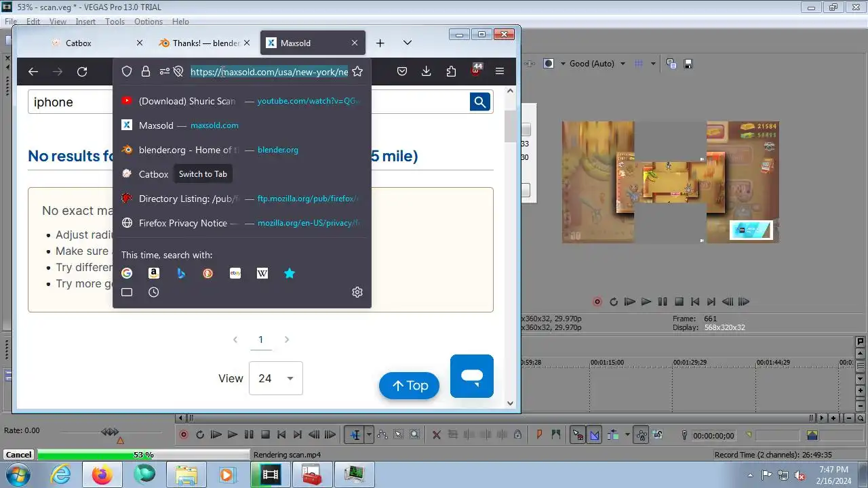The width and height of the screenshot is (868, 488).
Task: Go back using Firefox back arrow
Action: coord(33,71)
